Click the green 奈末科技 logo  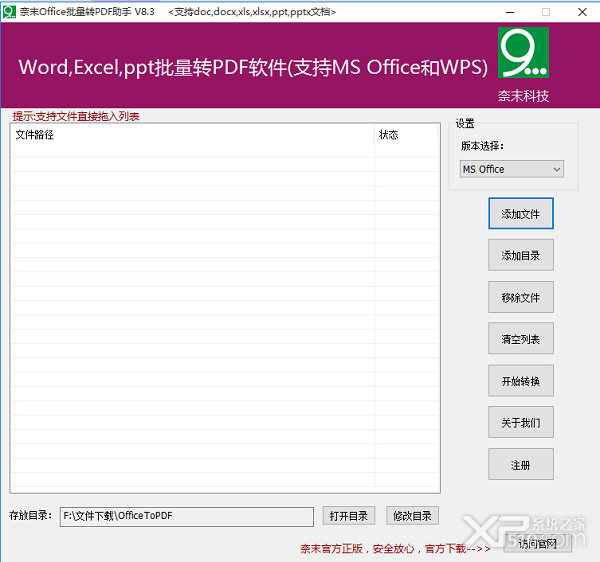pyautogui.click(x=523, y=52)
